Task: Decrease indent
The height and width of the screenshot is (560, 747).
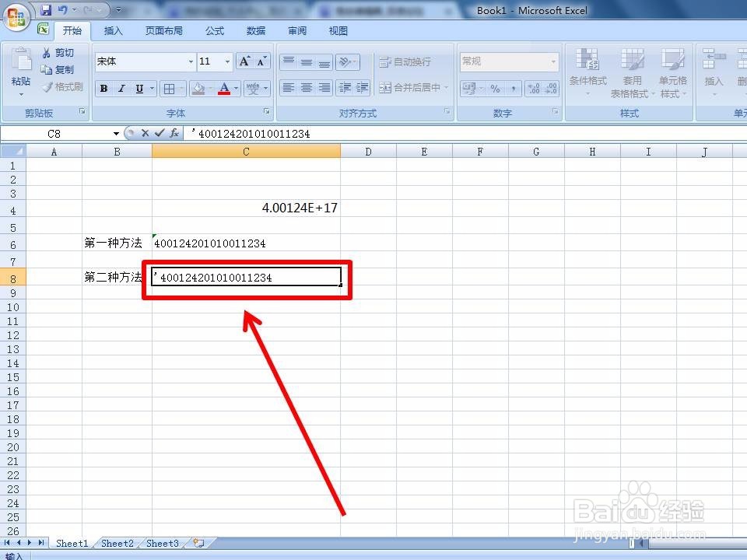Action: (345, 88)
